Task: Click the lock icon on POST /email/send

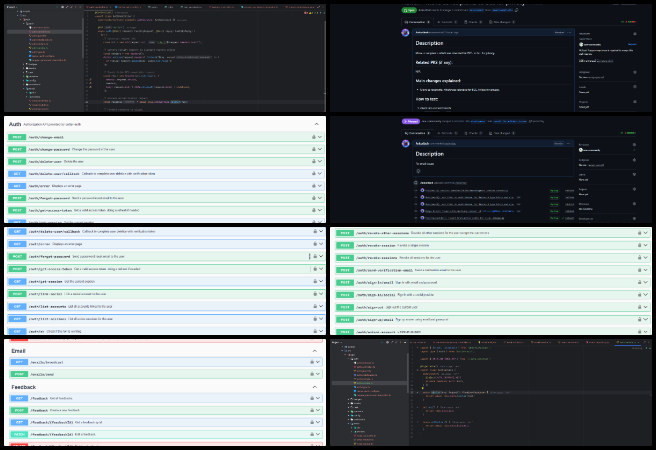Action: pyautogui.click(x=312, y=374)
